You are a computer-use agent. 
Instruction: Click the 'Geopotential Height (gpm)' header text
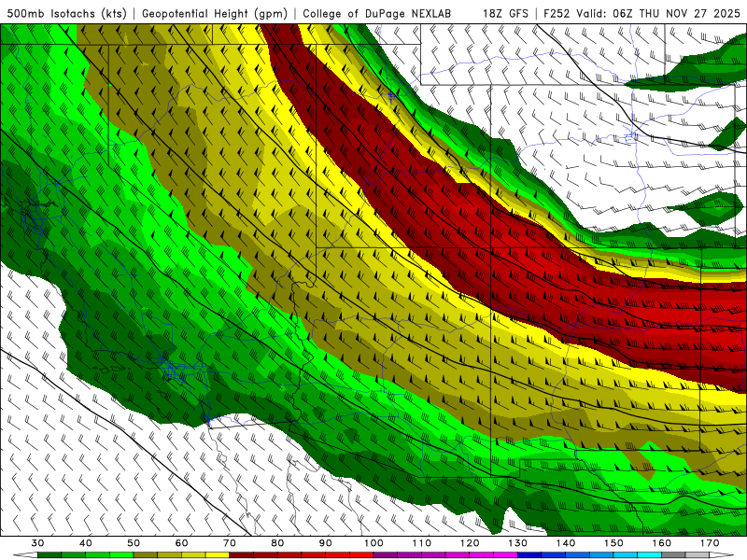215,13
